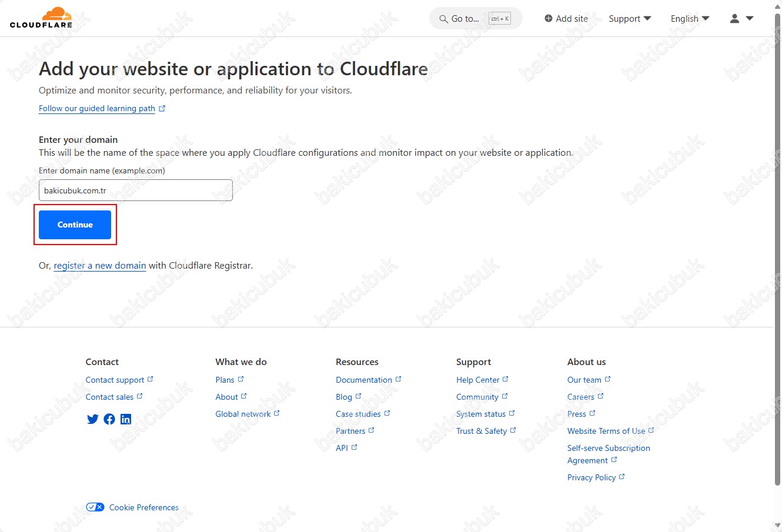This screenshot has height=532, width=782.
Task: Open the Documentation footer link
Action: click(364, 380)
